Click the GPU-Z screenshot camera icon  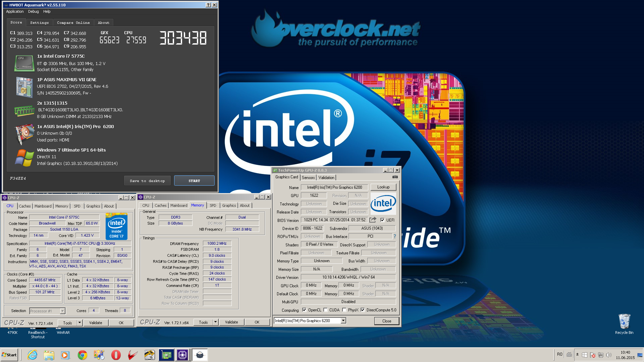395,177
